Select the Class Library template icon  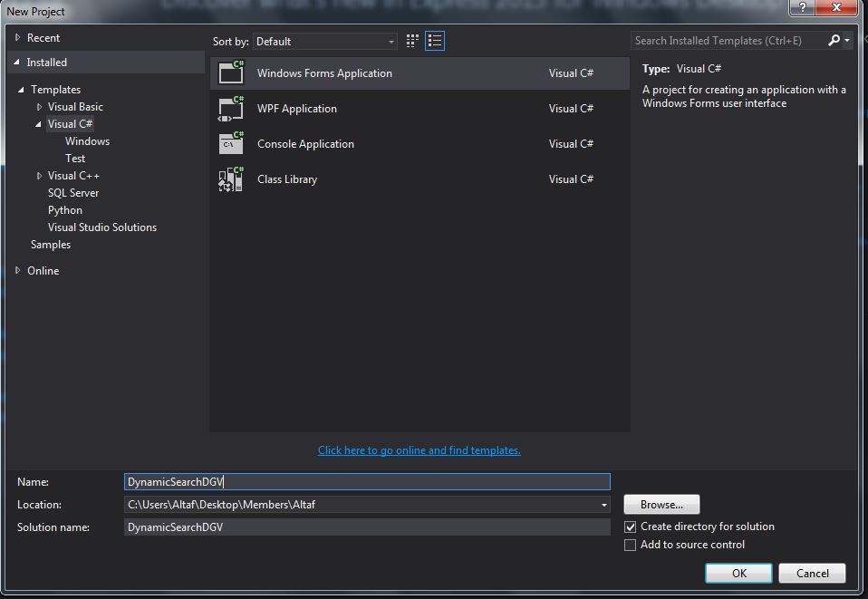click(x=231, y=179)
